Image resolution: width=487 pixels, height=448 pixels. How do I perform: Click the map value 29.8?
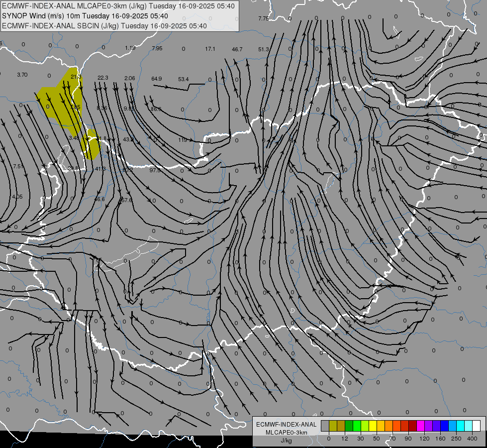pos(73,168)
